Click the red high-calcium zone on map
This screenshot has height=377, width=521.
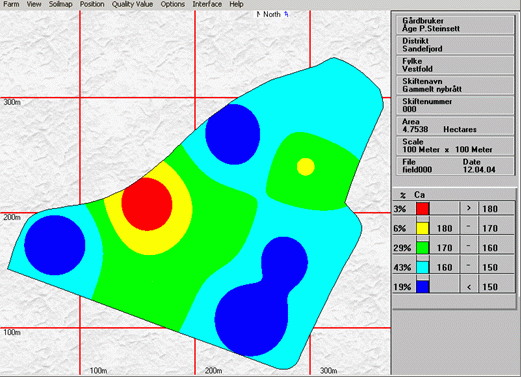click(147, 204)
